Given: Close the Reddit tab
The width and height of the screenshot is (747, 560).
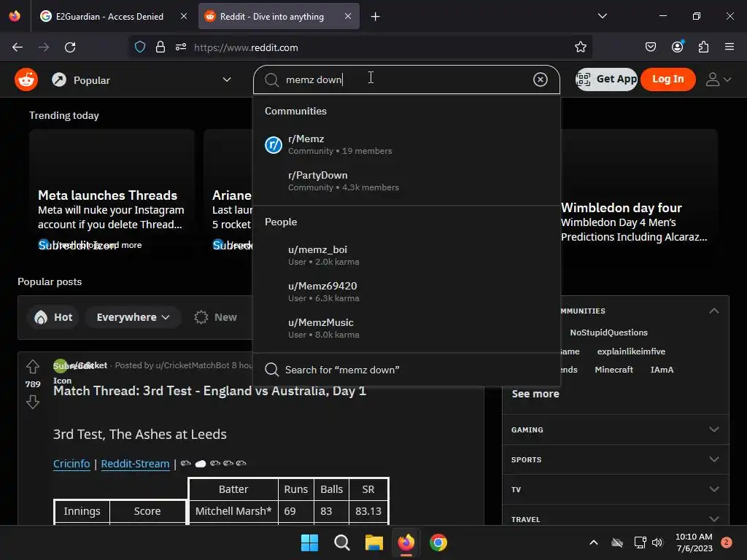Looking at the screenshot, I should pos(348,16).
